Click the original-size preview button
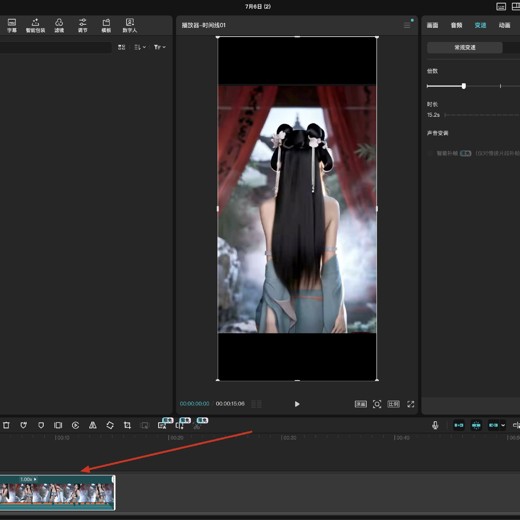Screen dimensions: 520x520 click(x=360, y=404)
